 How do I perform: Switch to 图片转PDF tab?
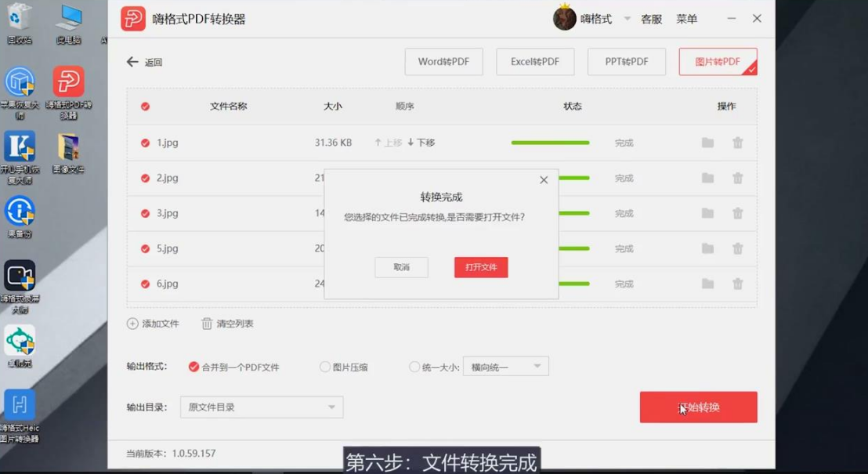coord(718,61)
